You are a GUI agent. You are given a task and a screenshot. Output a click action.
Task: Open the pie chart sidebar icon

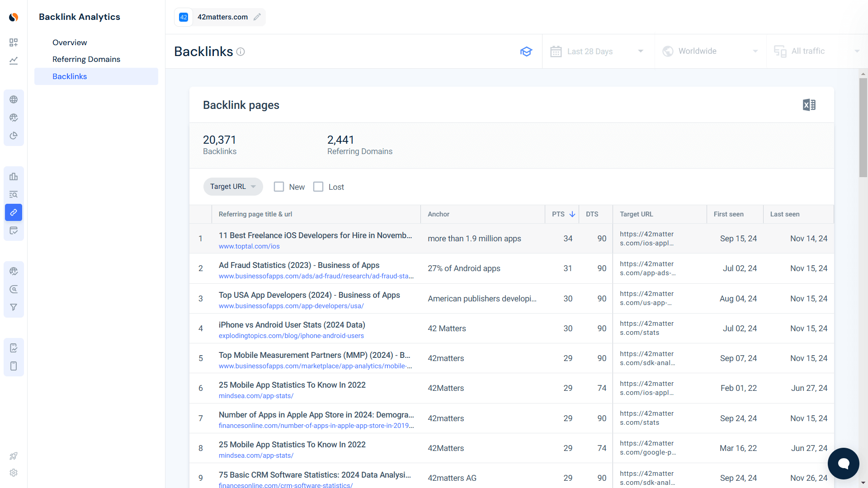14,136
